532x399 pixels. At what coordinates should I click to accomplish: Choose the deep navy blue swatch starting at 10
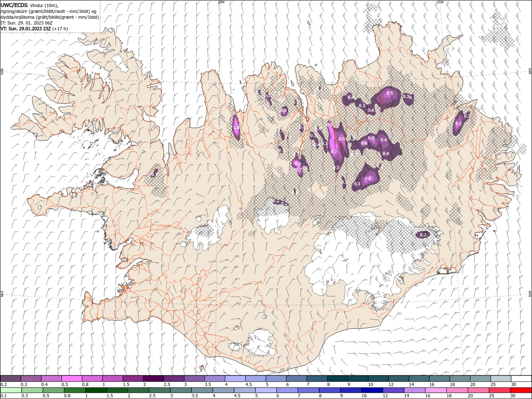click(x=372, y=390)
